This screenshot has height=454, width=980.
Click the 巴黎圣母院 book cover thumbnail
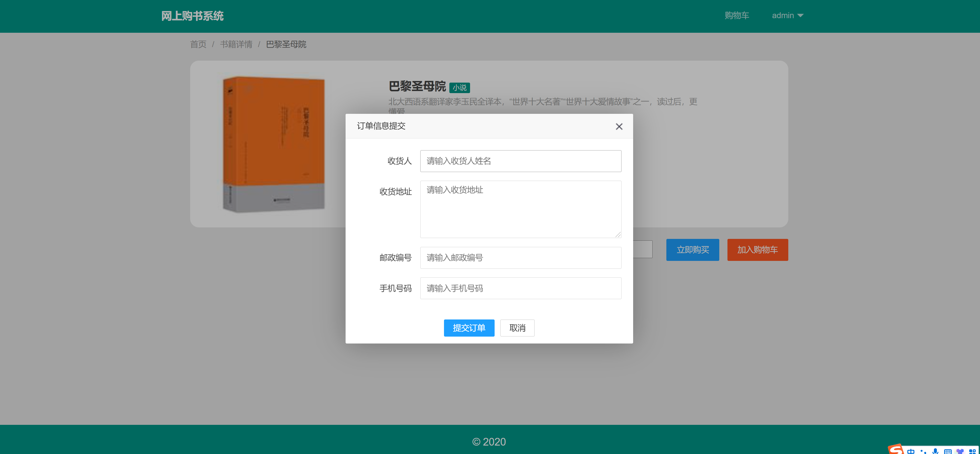(x=274, y=144)
